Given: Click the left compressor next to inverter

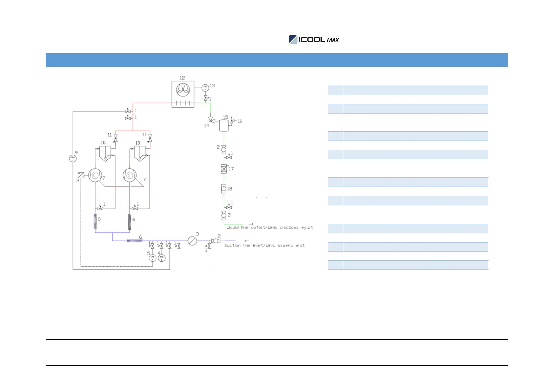Looking at the screenshot, I should [95, 175].
